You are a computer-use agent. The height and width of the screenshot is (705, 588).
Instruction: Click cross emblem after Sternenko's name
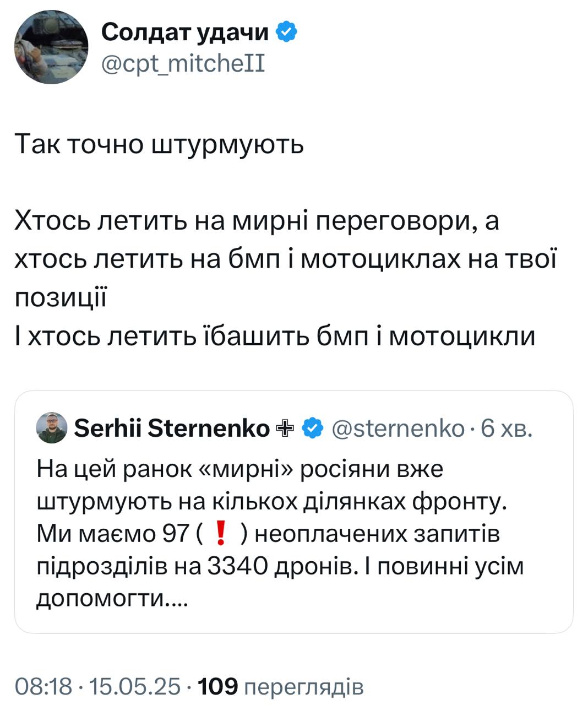click(x=285, y=428)
